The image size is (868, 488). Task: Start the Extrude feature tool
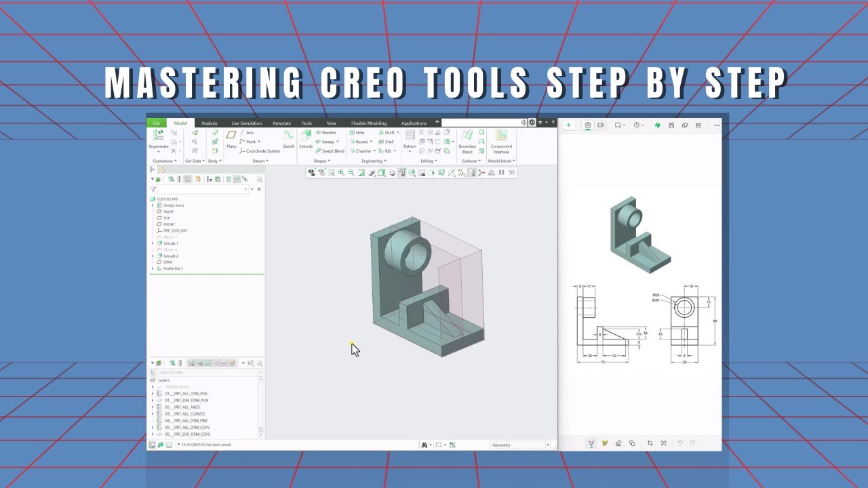click(306, 139)
